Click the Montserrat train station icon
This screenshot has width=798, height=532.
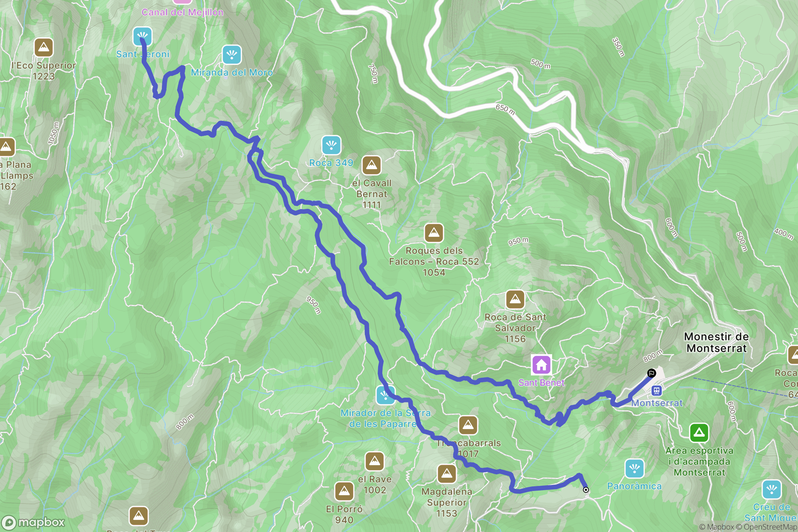(x=657, y=390)
